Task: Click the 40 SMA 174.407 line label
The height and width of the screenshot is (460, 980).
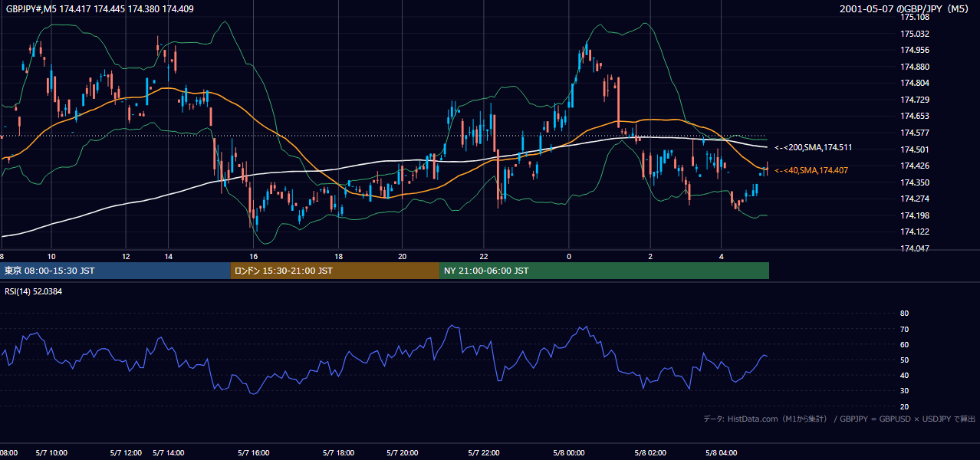Action: 811,170
